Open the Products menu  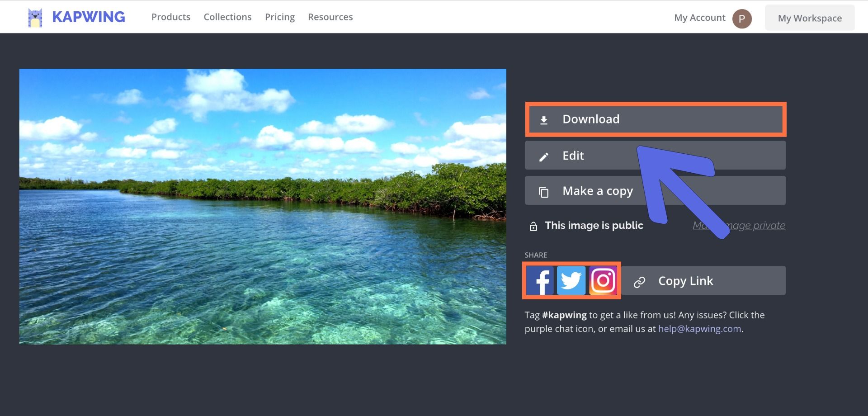pos(171,17)
